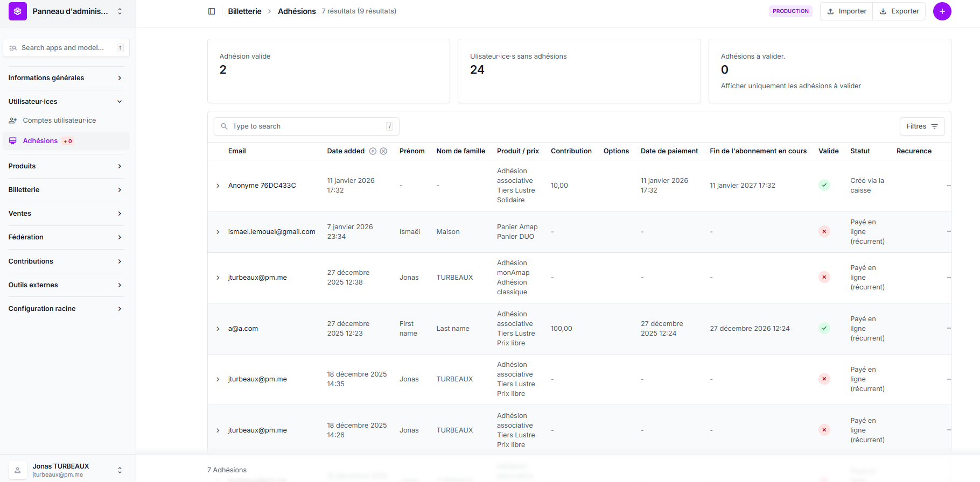The width and height of the screenshot is (980, 482).
Task: Clear Date added sorting with the x icon
Action: (x=383, y=151)
